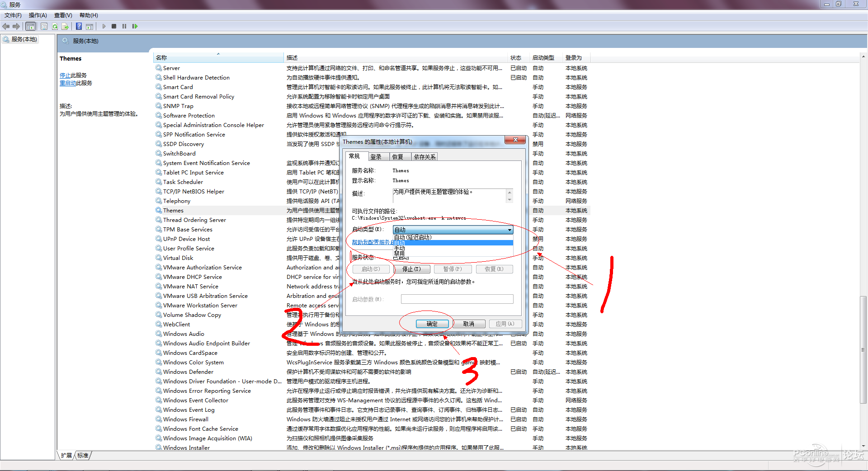The image size is (868, 471).
Task: Open the 查看(V) menu
Action: point(63,15)
